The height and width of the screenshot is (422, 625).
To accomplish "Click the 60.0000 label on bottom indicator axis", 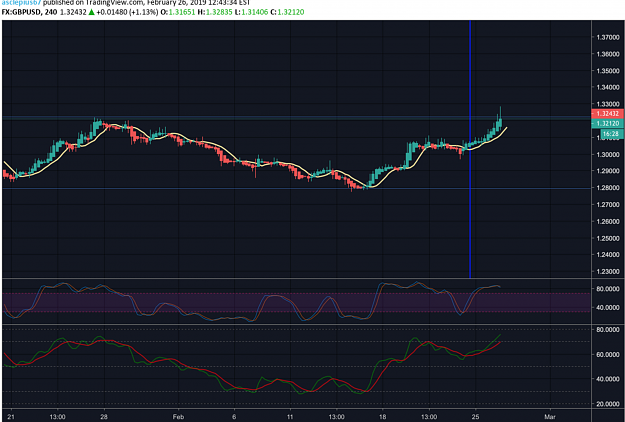I will pos(607,354).
